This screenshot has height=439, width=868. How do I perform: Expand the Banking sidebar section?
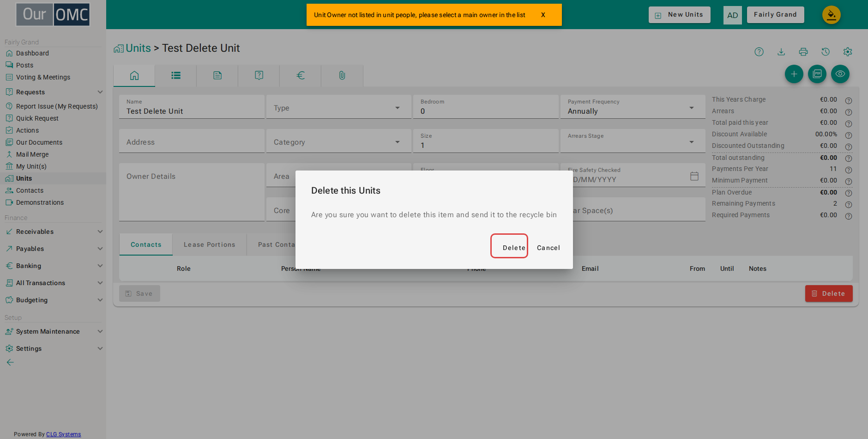(x=53, y=266)
